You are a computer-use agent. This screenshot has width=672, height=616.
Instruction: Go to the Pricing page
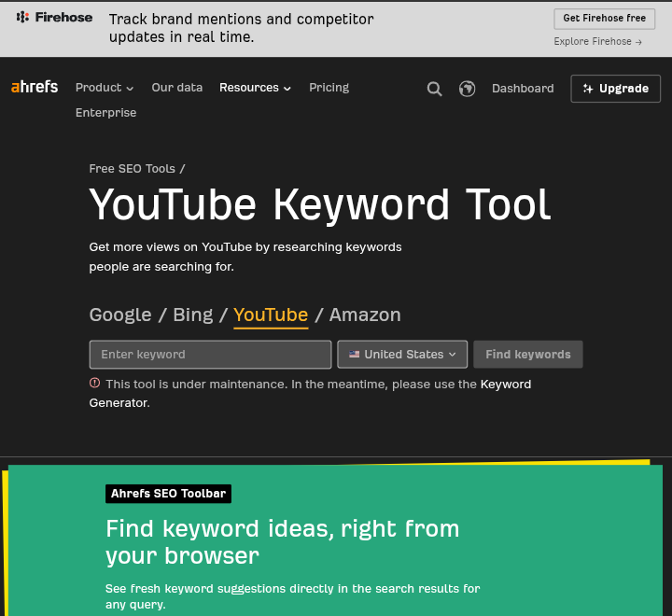329,88
